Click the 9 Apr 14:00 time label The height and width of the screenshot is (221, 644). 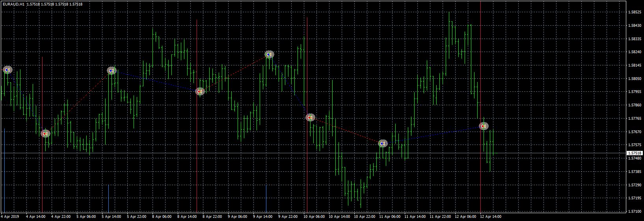tap(262, 217)
